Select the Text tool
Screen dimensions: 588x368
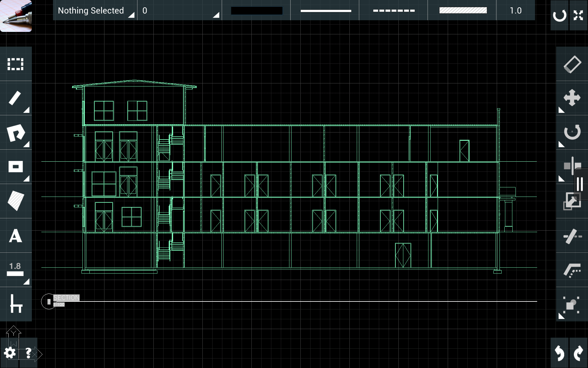pyautogui.click(x=15, y=236)
